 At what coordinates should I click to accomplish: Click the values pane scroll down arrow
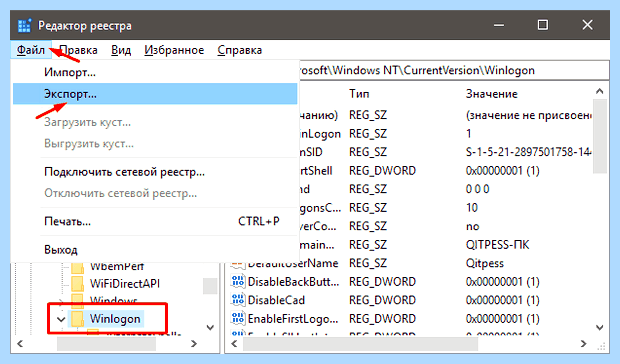point(600,327)
